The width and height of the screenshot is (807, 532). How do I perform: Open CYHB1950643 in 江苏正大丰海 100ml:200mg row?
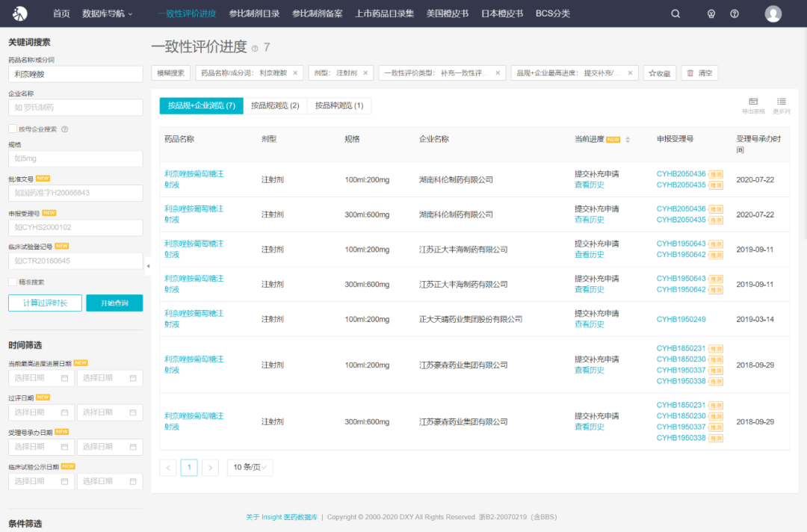(681, 244)
